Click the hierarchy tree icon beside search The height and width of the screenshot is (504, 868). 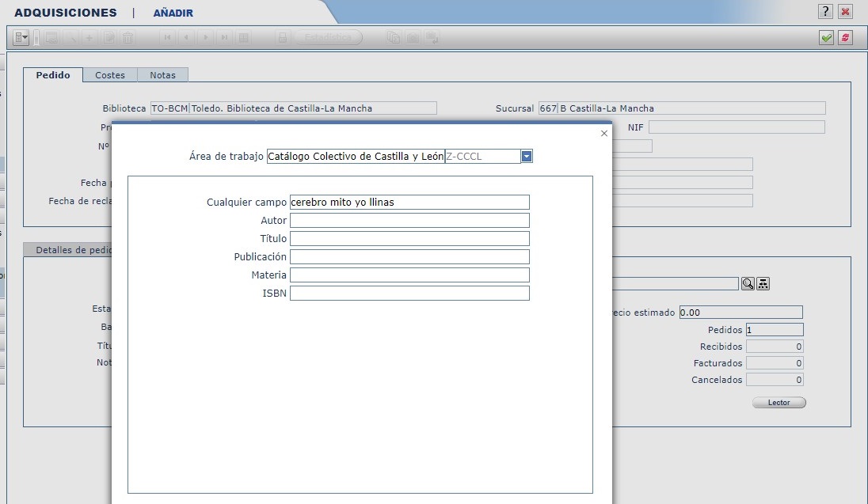click(763, 284)
